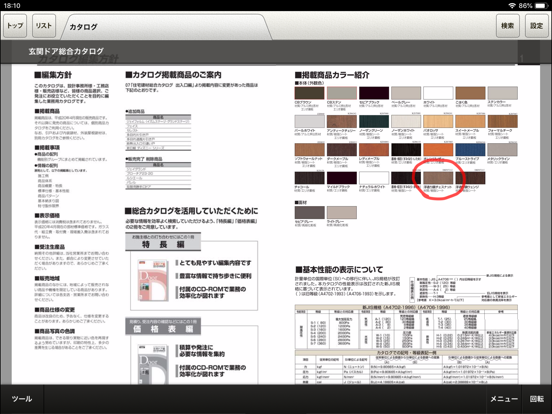Image resolution: width=552 pixels, height=414 pixels.
Task: Click the とても見やすい編集内容です line
Action: [214, 263]
